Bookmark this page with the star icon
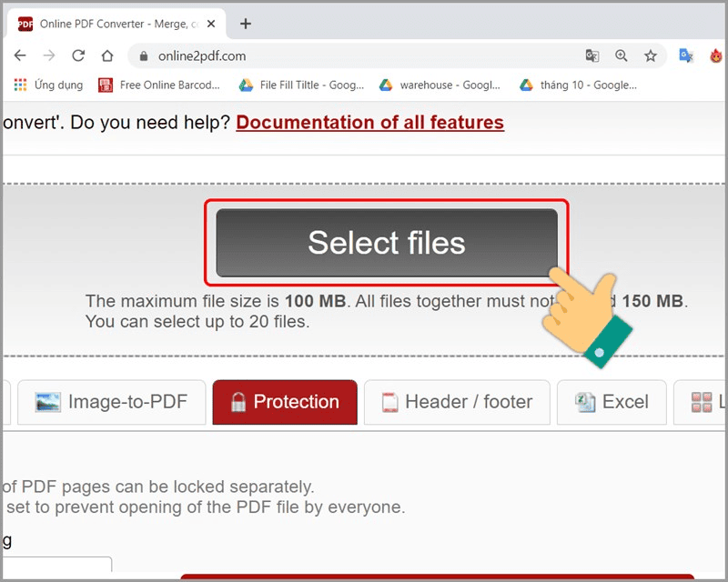This screenshot has width=728, height=582. click(x=651, y=55)
